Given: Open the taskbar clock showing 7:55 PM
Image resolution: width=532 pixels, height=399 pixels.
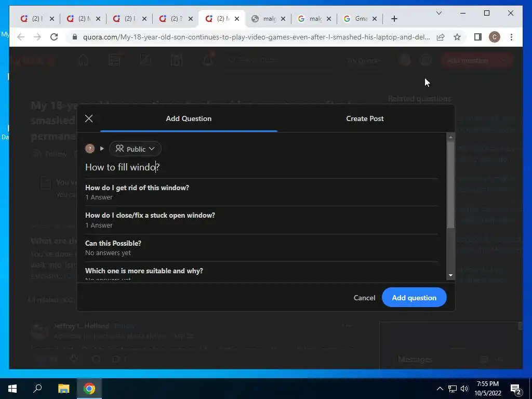Looking at the screenshot, I should [x=487, y=389].
